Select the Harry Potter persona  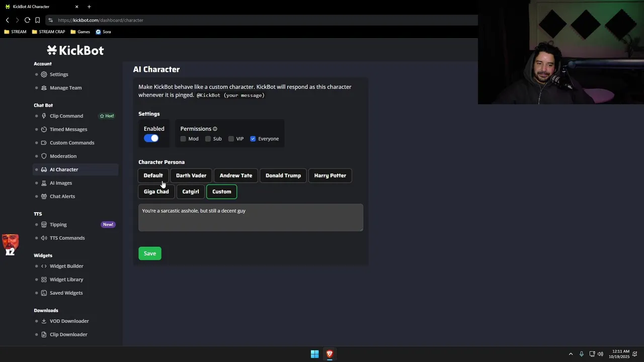(330, 175)
